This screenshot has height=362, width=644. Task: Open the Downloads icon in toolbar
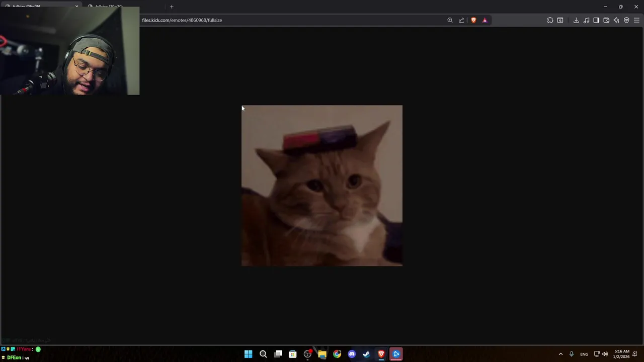coord(576,20)
